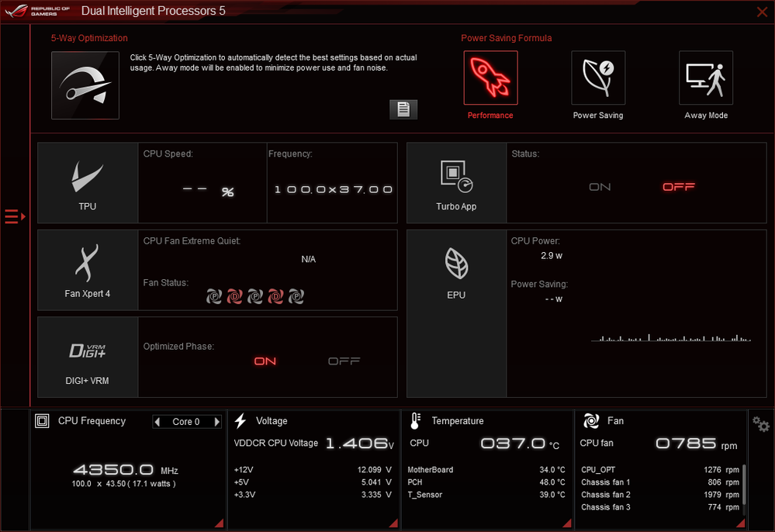Click the Performance label under the rocket
Viewport: 775px width, 532px height.
point(490,115)
